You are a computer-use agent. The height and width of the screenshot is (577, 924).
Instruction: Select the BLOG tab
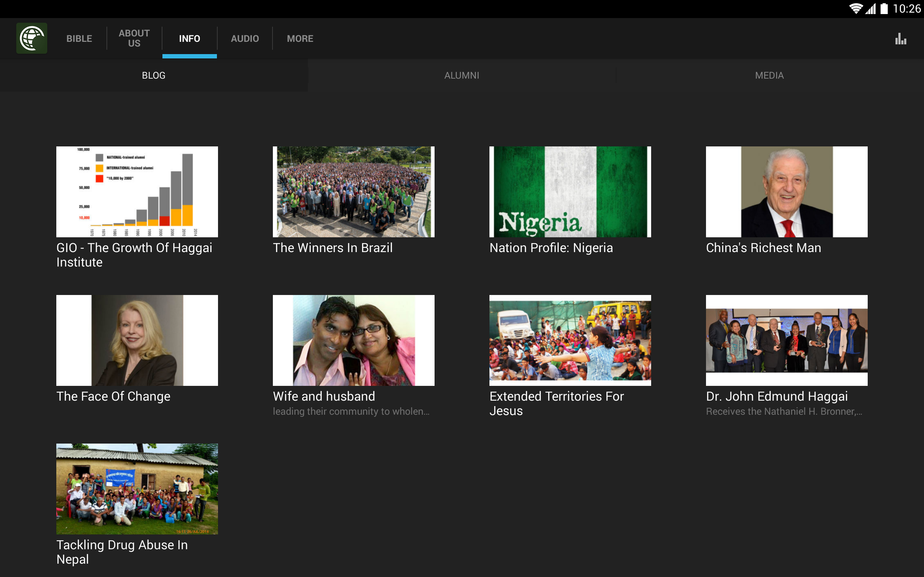click(153, 75)
